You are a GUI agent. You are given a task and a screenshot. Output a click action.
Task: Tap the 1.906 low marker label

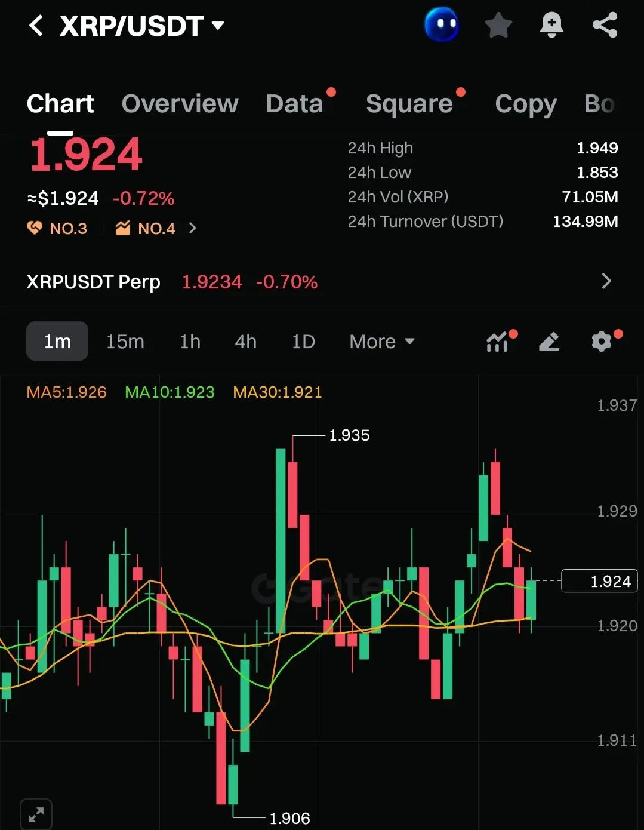coord(289,818)
